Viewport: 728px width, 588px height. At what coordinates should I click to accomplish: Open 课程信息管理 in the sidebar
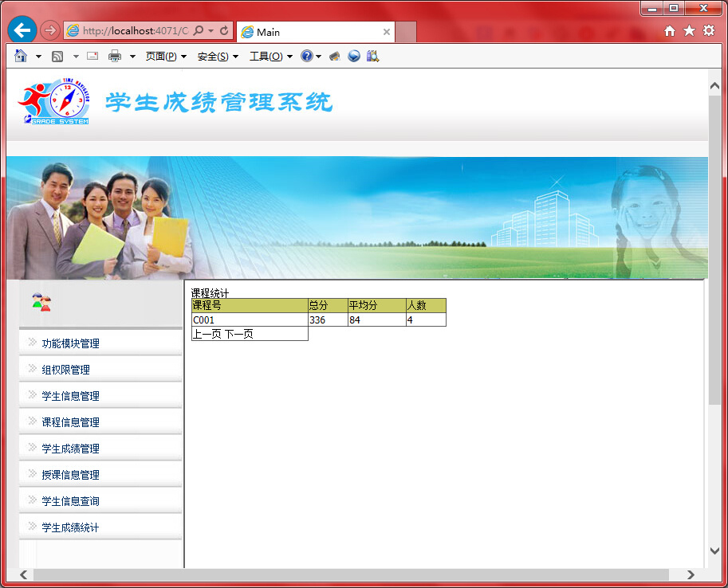point(71,422)
